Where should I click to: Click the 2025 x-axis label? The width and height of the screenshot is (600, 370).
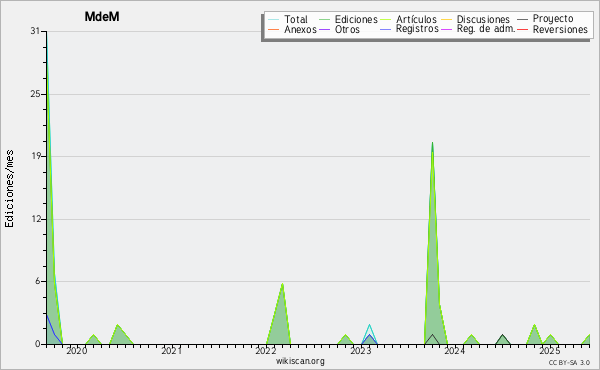(x=549, y=350)
